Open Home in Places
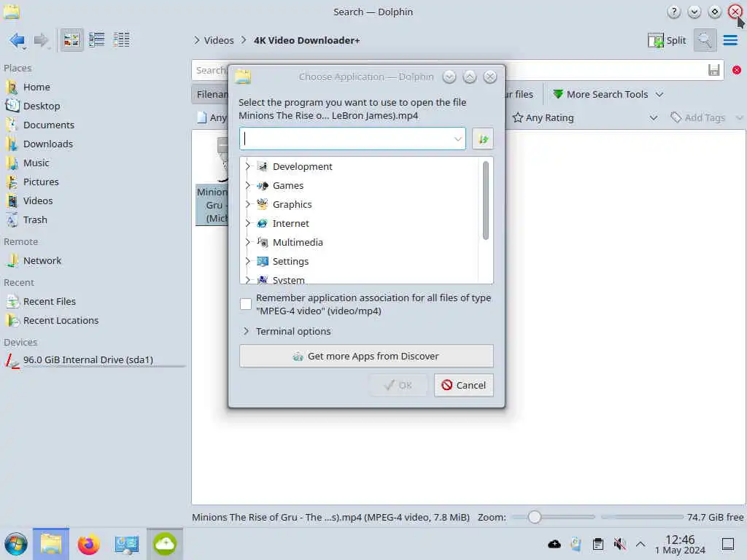The width and height of the screenshot is (747, 560). tap(36, 87)
